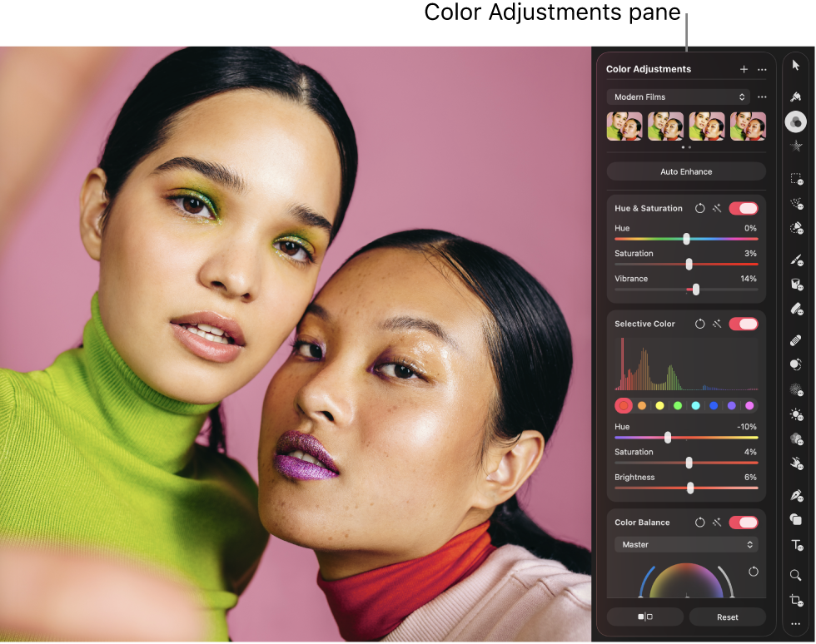Open the Zoom magnifier tool
Screen dimensions: 816x644
tap(795, 574)
